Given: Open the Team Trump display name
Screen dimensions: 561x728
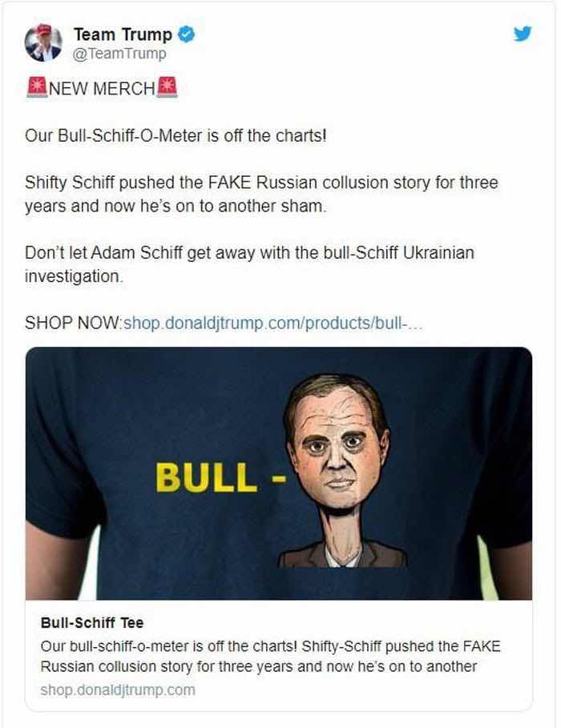Looking at the screenshot, I should pos(123,34).
